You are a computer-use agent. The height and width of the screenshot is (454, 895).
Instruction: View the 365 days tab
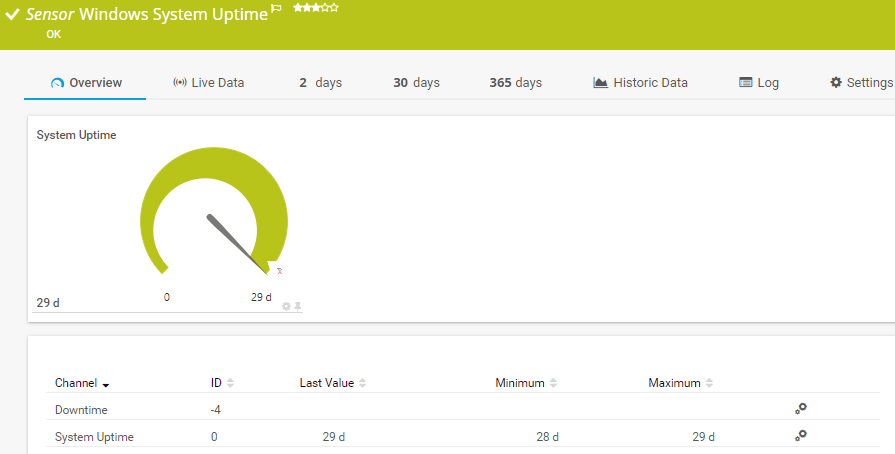pyautogui.click(x=515, y=83)
